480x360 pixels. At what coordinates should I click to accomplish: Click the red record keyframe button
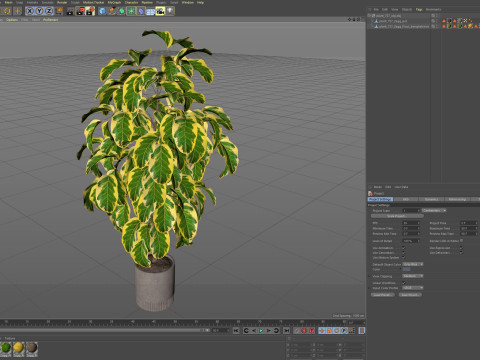point(304,330)
